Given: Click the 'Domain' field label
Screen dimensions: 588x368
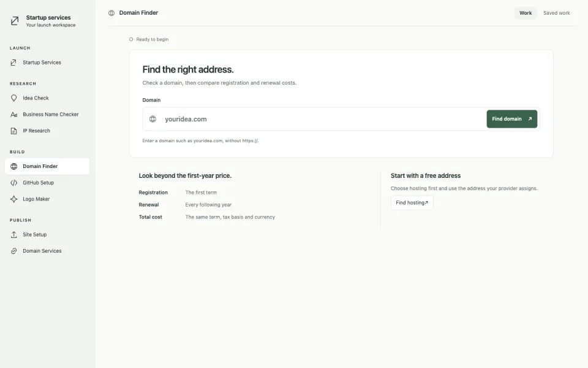Looking at the screenshot, I should (x=151, y=100).
